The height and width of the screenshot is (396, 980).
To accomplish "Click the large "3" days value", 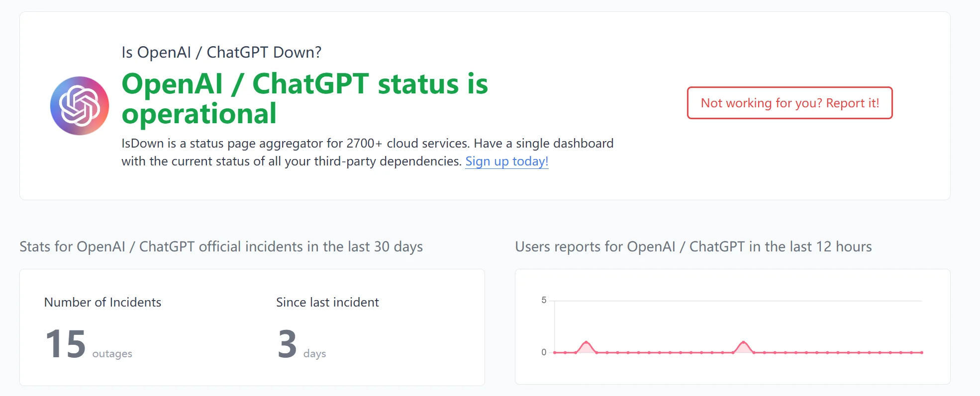I will click(287, 344).
